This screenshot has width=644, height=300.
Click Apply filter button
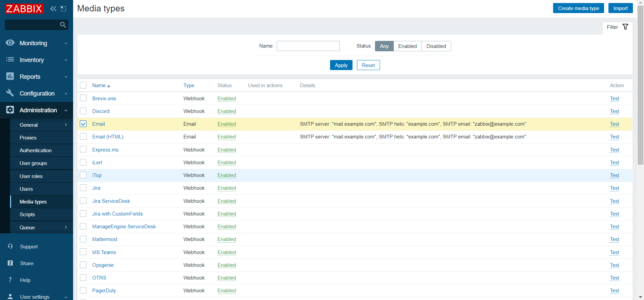pos(341,65)
